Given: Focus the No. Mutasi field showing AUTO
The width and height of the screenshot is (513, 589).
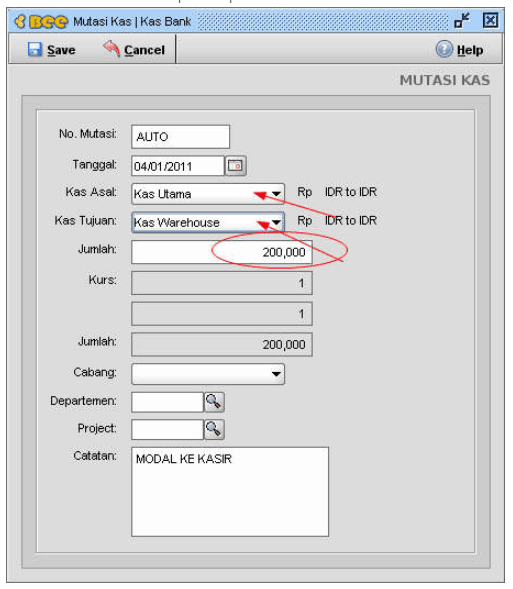Looking at the screenshot, I should tap(181, 137).
